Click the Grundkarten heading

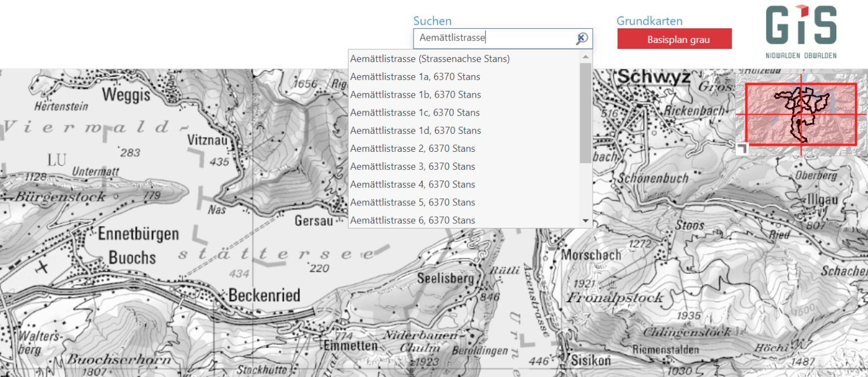point(649,21)
